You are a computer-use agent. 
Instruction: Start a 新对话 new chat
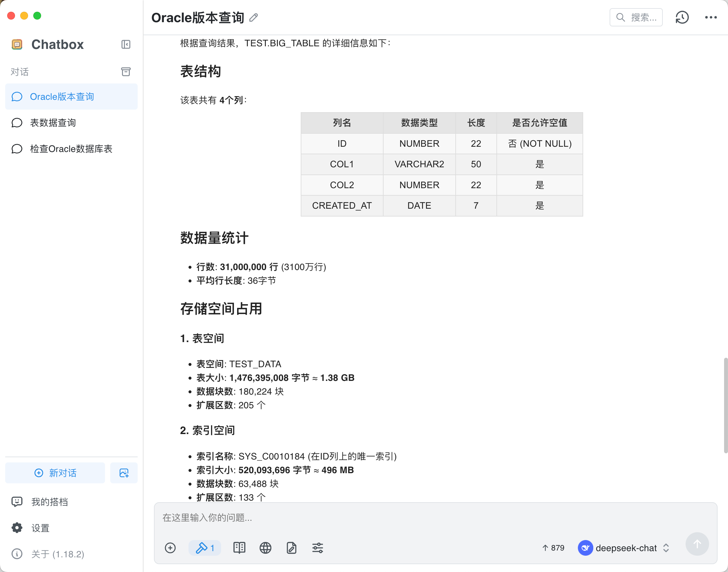tap(55, 473)
